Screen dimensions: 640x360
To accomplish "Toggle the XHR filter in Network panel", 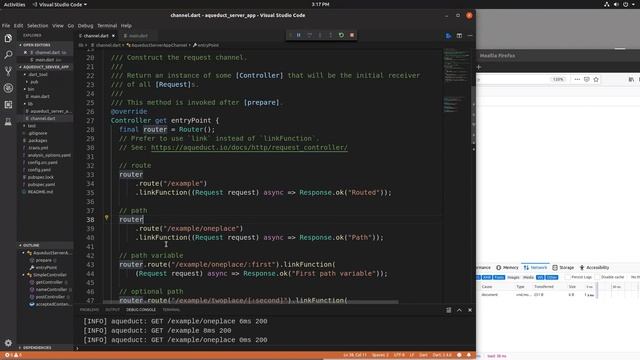I will click(487, 277).
